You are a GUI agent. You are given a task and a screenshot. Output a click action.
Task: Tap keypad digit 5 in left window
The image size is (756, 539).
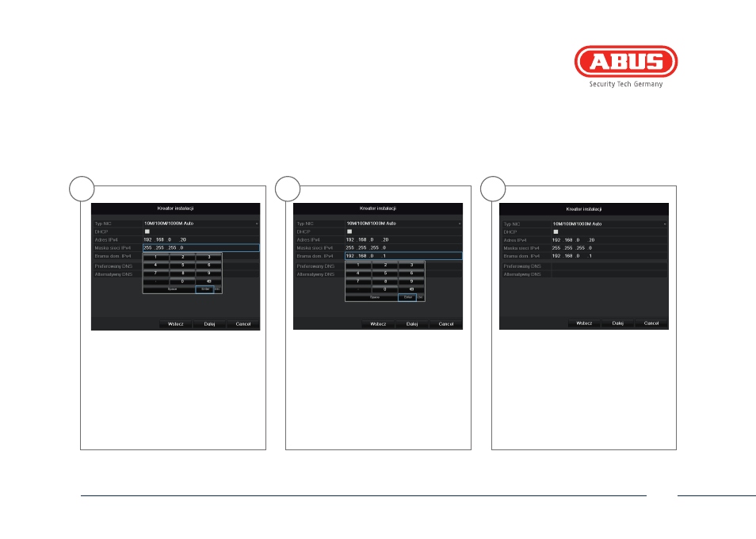[183, 266]
